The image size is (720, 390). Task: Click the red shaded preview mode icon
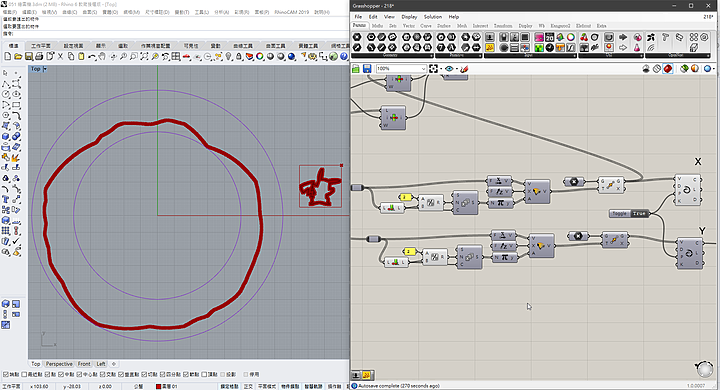668,68
